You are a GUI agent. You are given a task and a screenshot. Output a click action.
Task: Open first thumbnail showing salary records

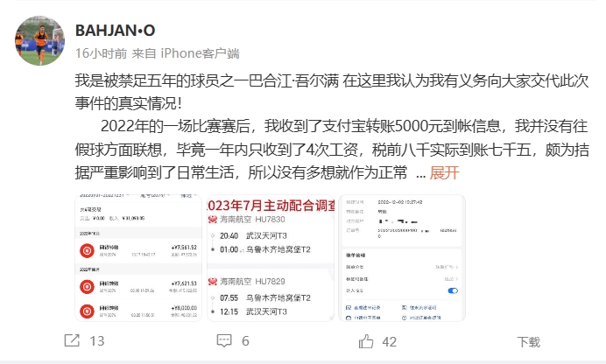138,258
